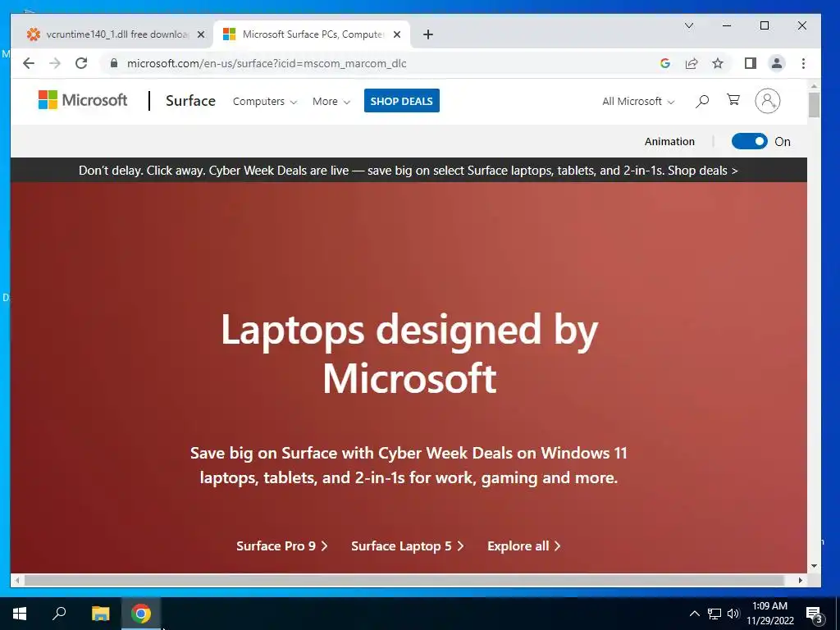Image resolution: width=840 pixels, height=630 pixels.
Task: Click the vertical scrollbar thumb
Action: [814, 105]
